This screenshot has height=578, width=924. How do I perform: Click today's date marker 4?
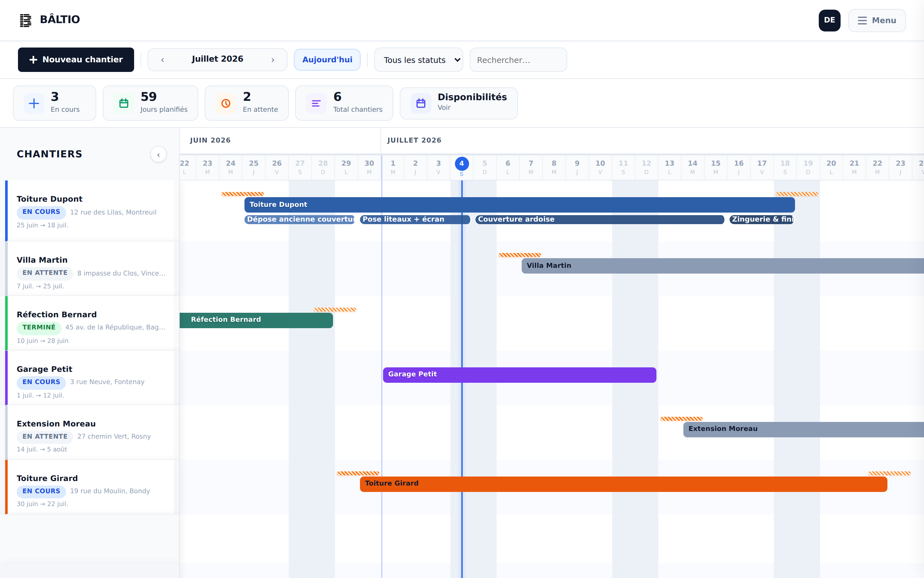click(x=462, y=164)
